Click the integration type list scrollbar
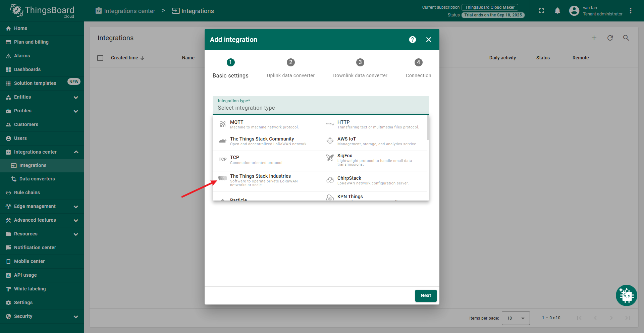 428,128
